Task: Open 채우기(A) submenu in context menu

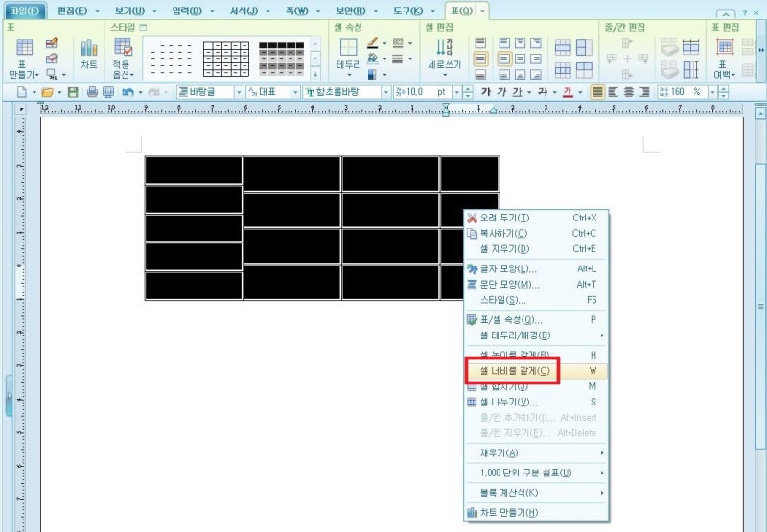Action: tap(536, 453)
